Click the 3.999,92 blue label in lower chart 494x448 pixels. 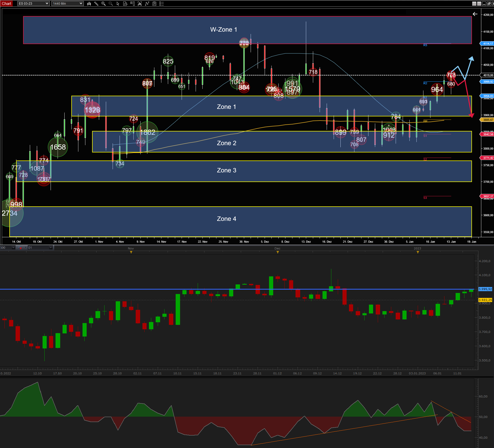click(485, 289)
